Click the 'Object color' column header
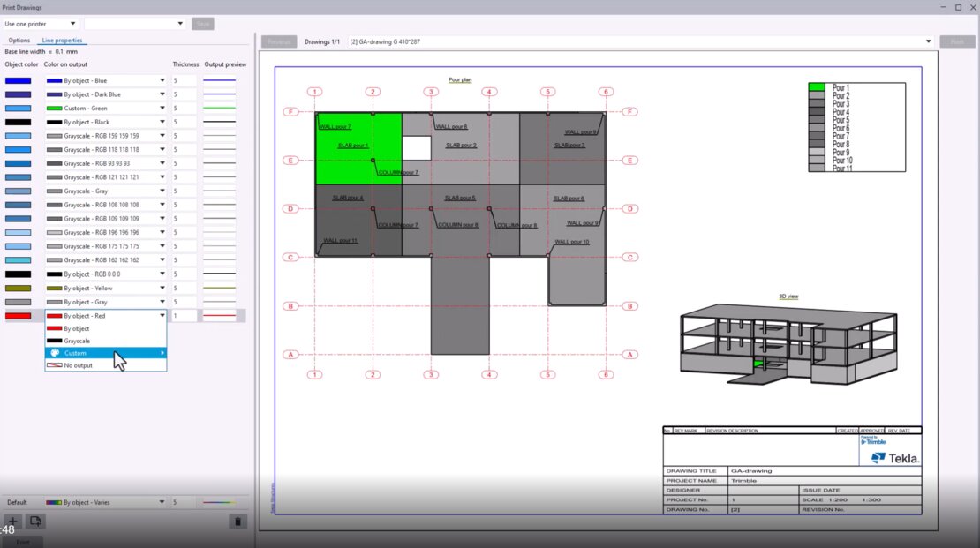Screen dimensions: 980x548 click(21, 64)
